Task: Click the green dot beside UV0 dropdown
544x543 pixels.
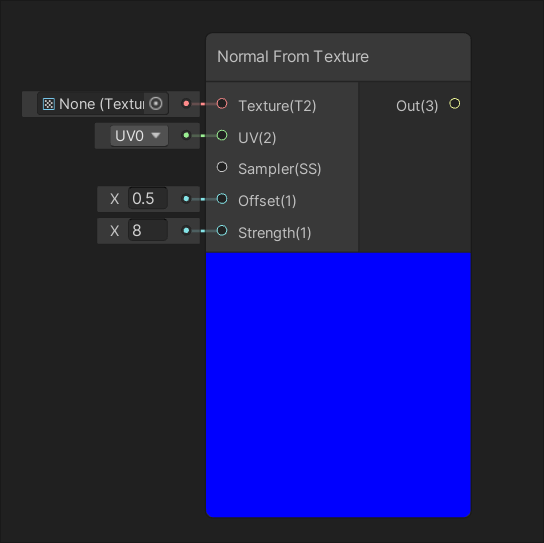Action: [x=186, y=135]
